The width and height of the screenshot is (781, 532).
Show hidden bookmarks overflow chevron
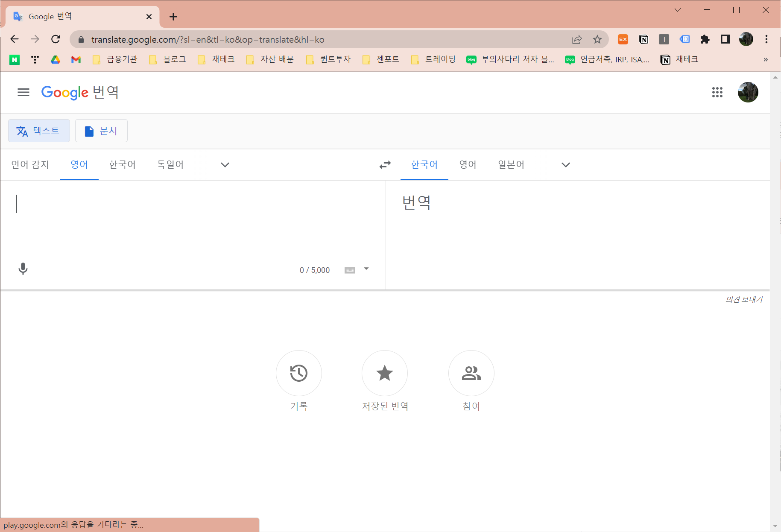pyautogui.click(x=766, y=60)
